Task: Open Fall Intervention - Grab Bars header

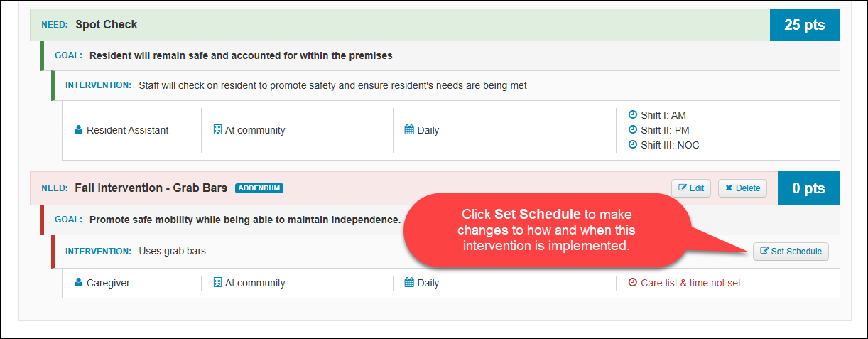Action: click(151, 188)
